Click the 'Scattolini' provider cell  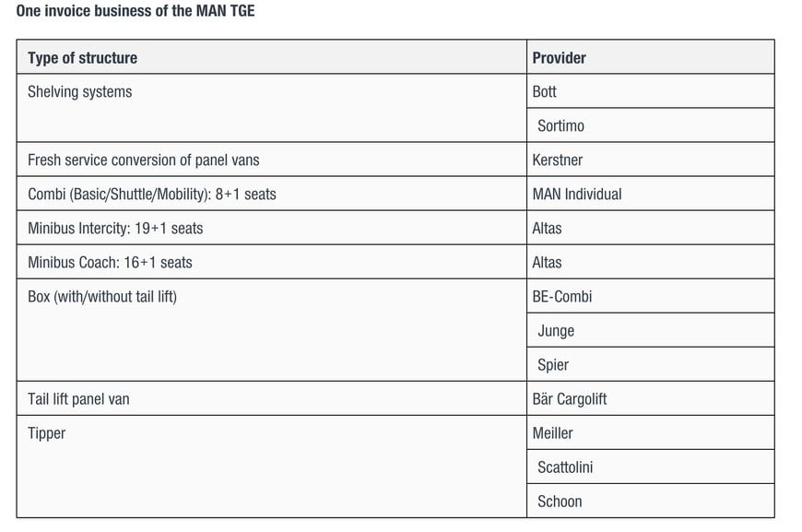click(651, 467)
